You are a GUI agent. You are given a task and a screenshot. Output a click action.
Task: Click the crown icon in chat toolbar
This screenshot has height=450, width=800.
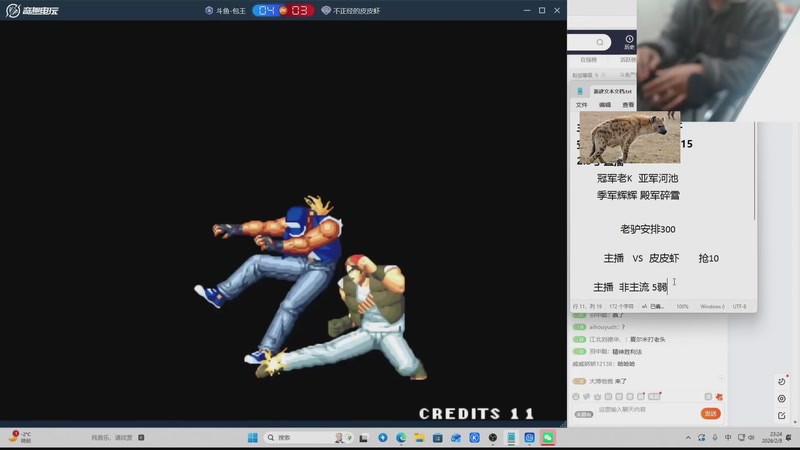click(597, 396)
